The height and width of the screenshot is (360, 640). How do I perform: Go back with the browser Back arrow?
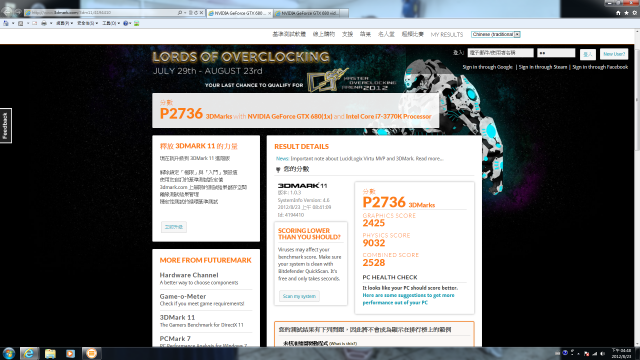click(x=7, y=12)
